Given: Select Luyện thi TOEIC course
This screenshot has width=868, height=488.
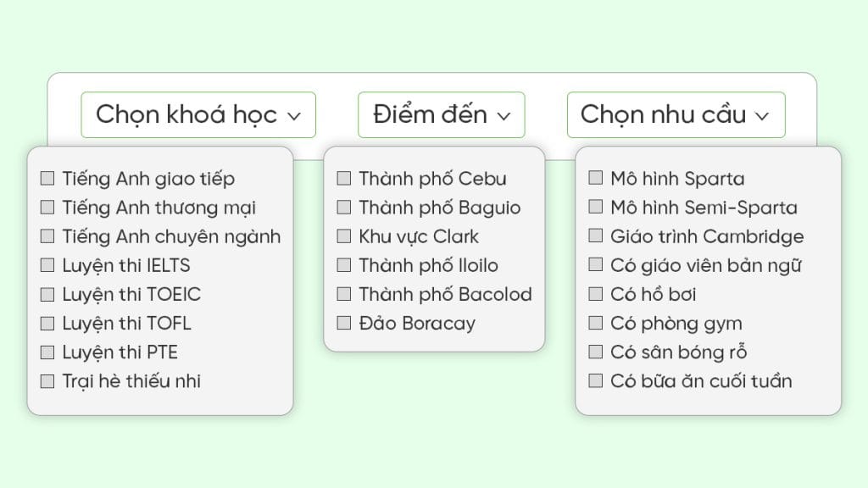Looking at the screenshot, I should [47, 294].
